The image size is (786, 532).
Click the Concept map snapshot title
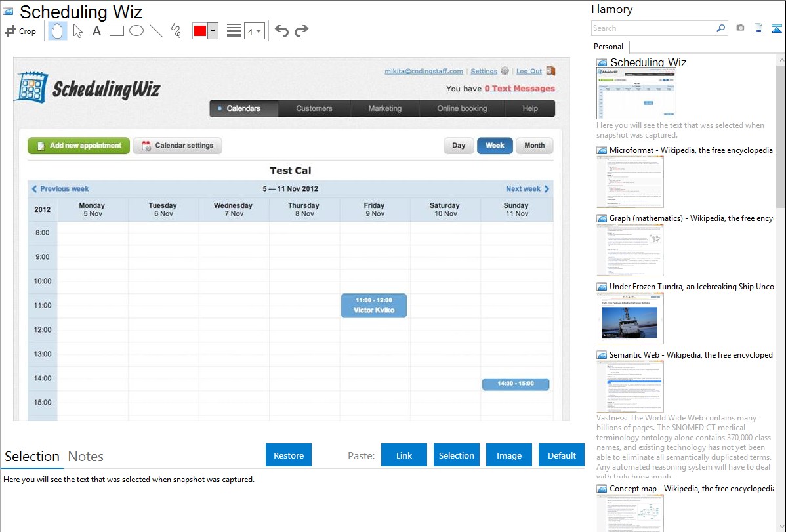click(692, 488)
